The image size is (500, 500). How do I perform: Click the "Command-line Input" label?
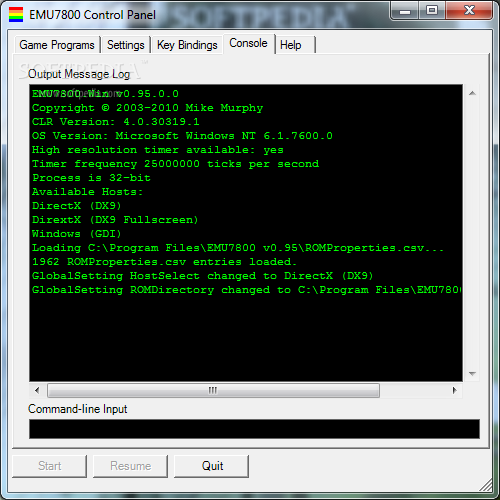[x=78, y=409]
